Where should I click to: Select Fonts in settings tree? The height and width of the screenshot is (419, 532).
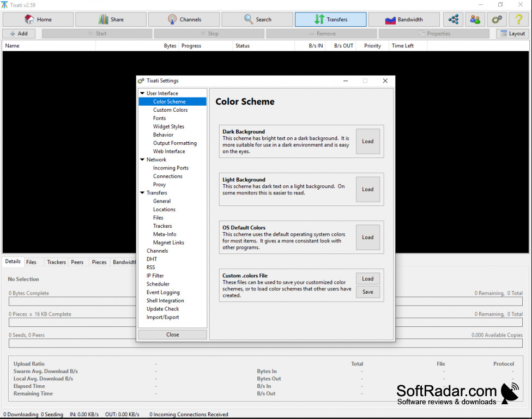pyautogui.click(x=159, y=118)
